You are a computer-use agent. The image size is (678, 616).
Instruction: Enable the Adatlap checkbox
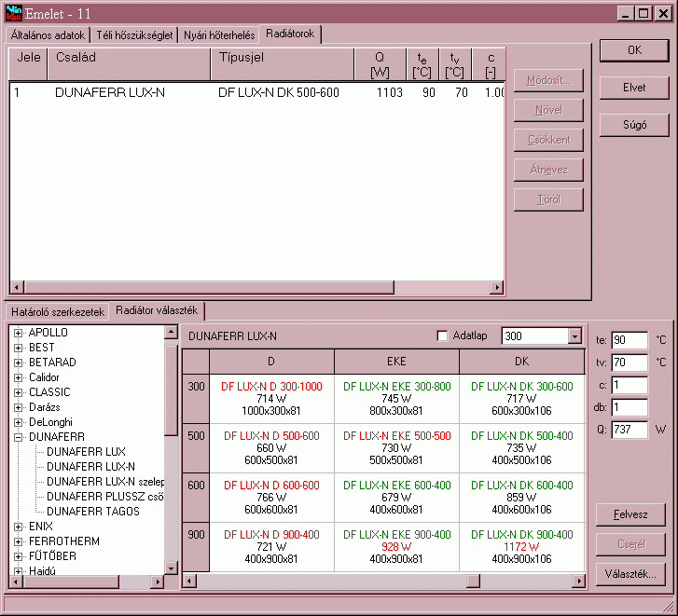(x=442, y=335)
